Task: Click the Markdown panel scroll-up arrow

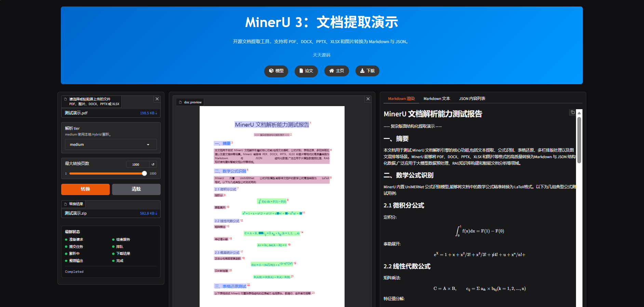Action: [579, 113]
